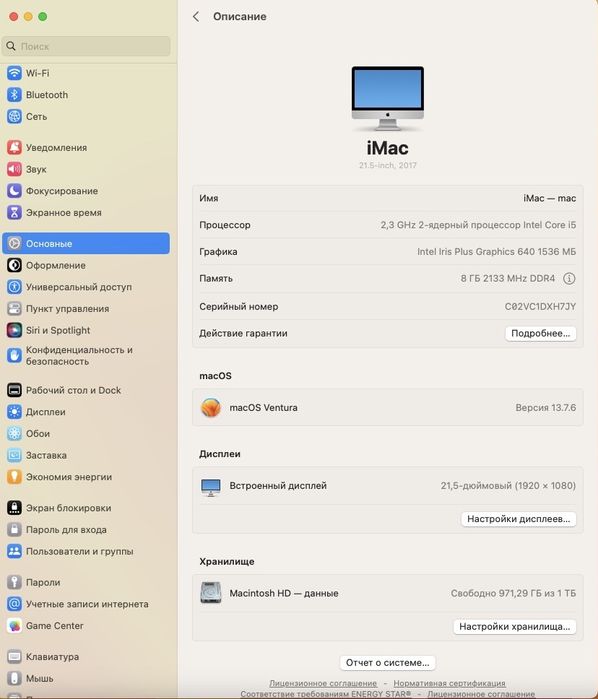This screenshot has height=699, width=598.
Task: Open the Экранное время hourglass icon
Action: click(x=14, y=213)
